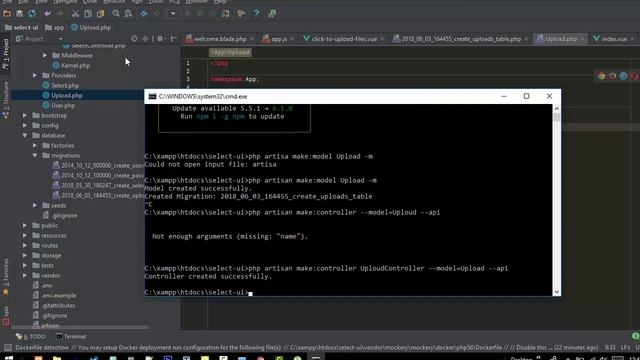The height and width of the screenshot is (360, 640).
Task: Expand the factories folder
Action: pos(35,145)
